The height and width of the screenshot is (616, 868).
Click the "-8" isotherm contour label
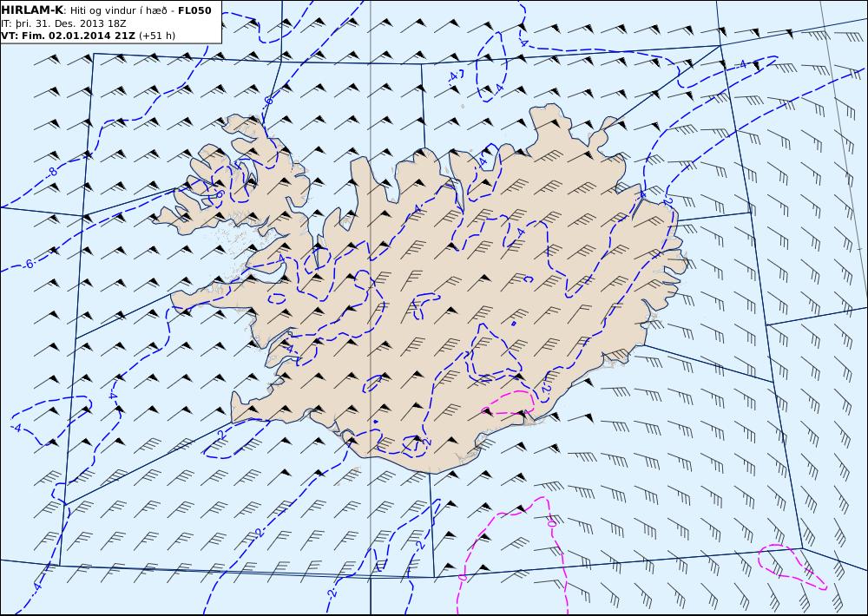[x=51, y=172]
